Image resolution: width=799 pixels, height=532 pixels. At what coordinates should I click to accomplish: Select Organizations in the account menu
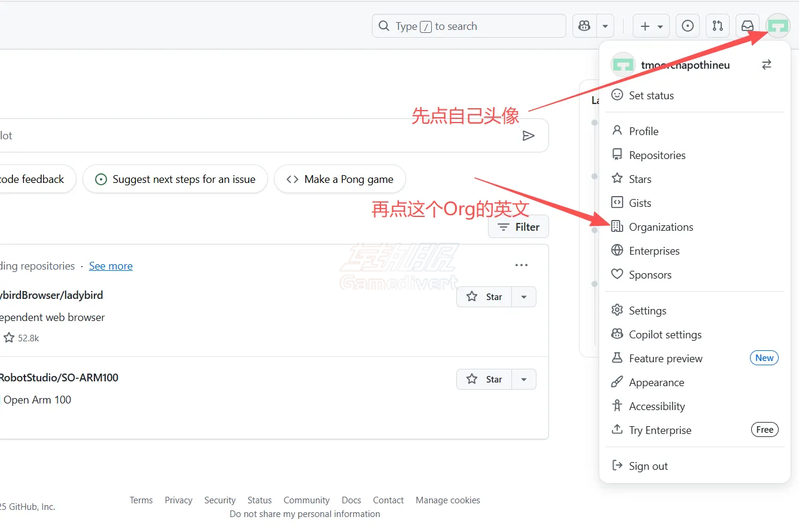[661, 227]
